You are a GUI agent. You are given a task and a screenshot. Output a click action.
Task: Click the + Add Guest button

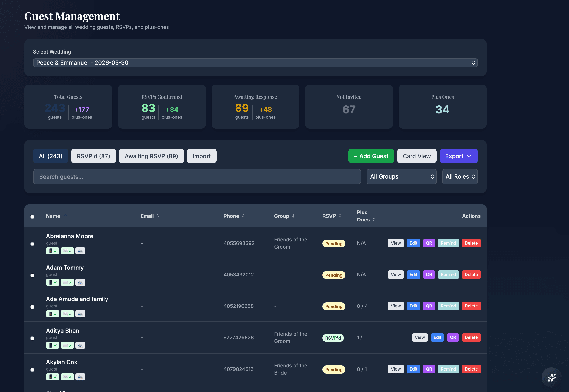[371, 156]
